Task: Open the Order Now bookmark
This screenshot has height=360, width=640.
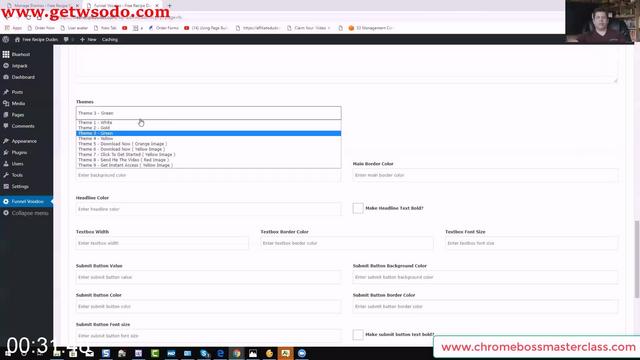Action: (x=41, y=28)
